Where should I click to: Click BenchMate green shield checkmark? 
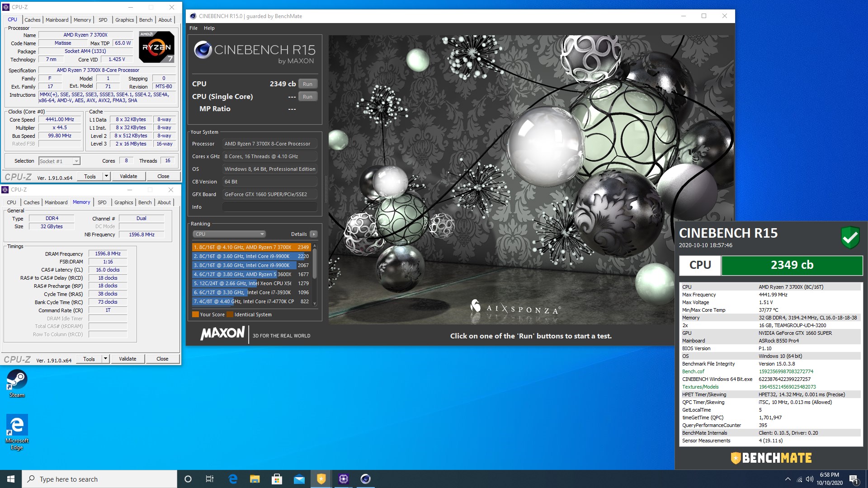[x=850, y=237]
